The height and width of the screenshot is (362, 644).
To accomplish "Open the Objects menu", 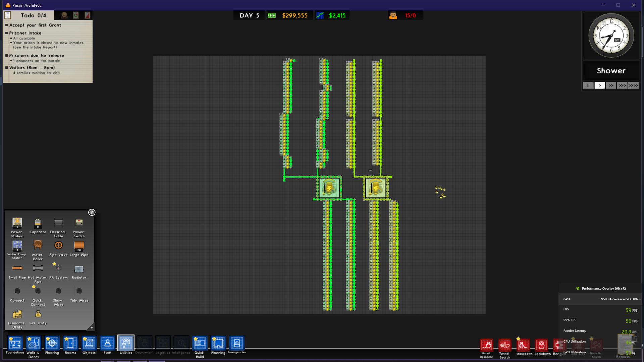I will 89,345.
